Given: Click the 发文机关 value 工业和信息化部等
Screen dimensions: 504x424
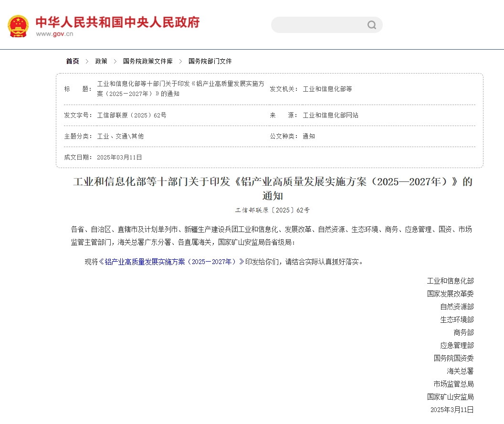Looking at the screenshot, I should click(327, 88).
